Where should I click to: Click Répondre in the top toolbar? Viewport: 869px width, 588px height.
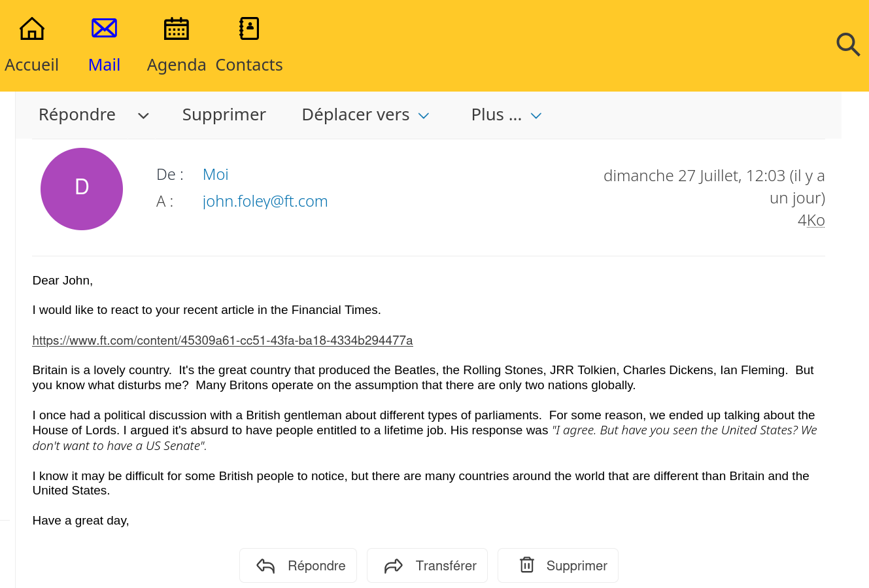(77, 114)
